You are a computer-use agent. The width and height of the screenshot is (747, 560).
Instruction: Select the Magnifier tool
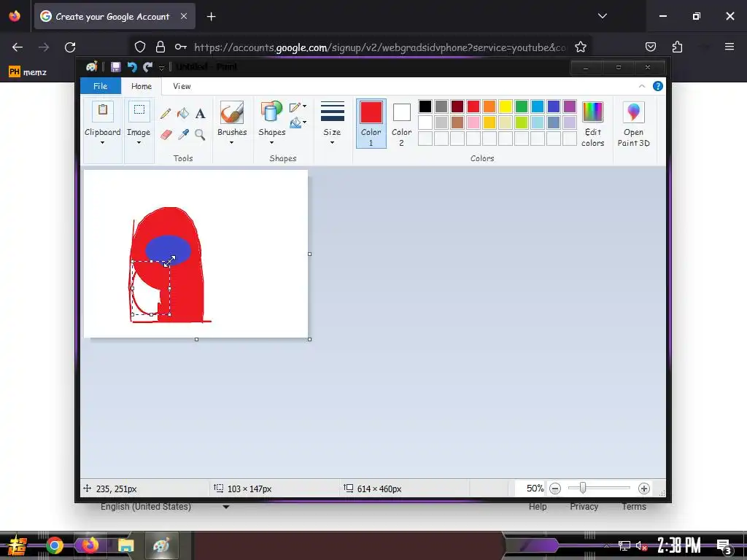[x=200, y=135]
